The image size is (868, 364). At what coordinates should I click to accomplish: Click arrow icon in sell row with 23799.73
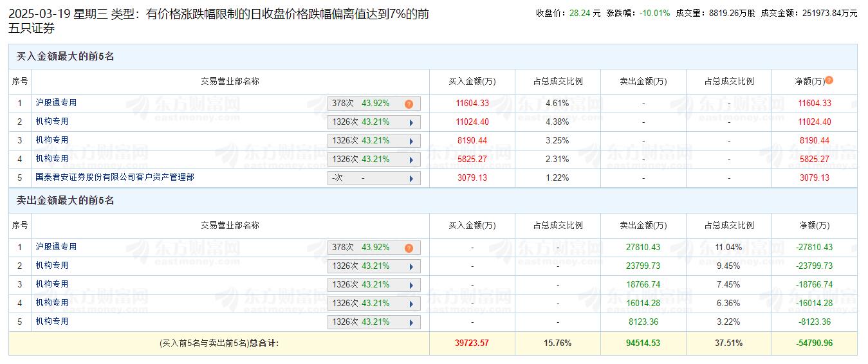(x=411, y=266)
